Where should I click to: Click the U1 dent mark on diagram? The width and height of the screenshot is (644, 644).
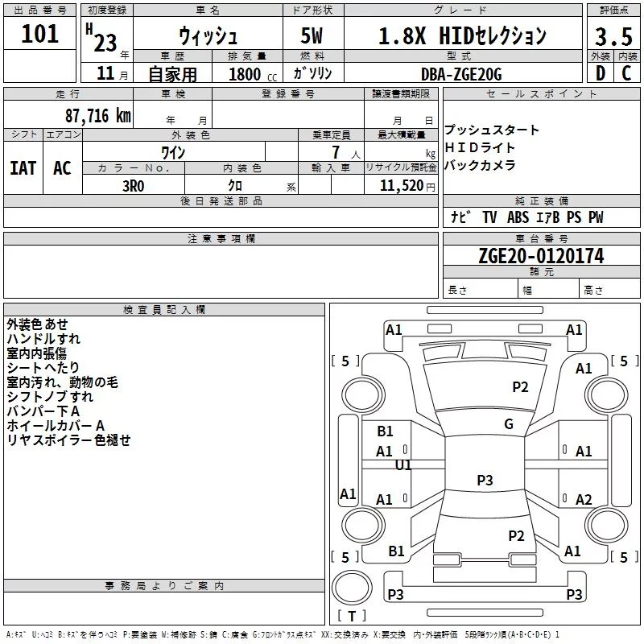403,464
